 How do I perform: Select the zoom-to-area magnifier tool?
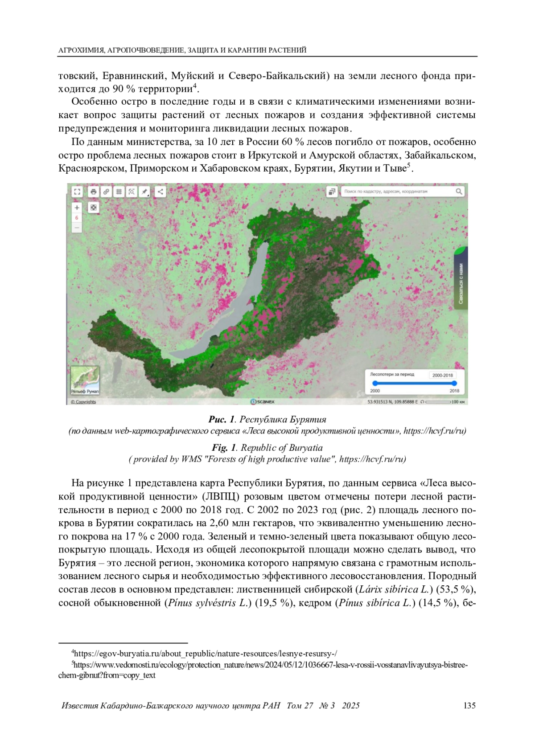[132, 192]
